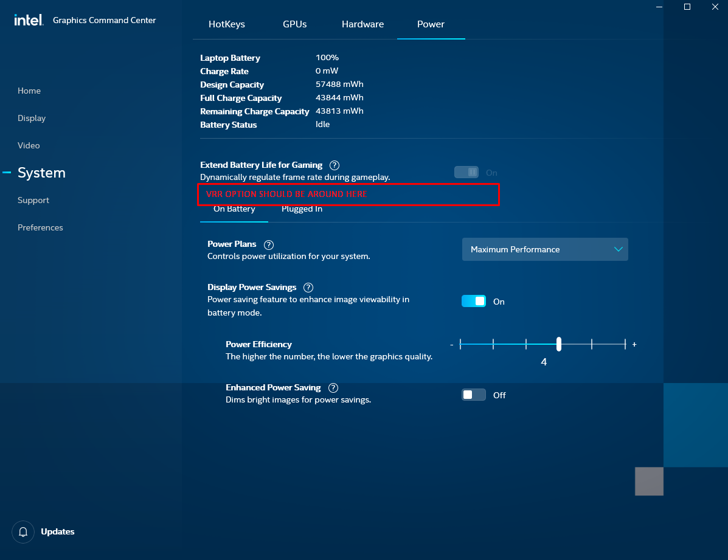The height and width of the screenshot is (560, 728).
Task: Open the Display Power Savings help icon
Action: tap(308, 288)
